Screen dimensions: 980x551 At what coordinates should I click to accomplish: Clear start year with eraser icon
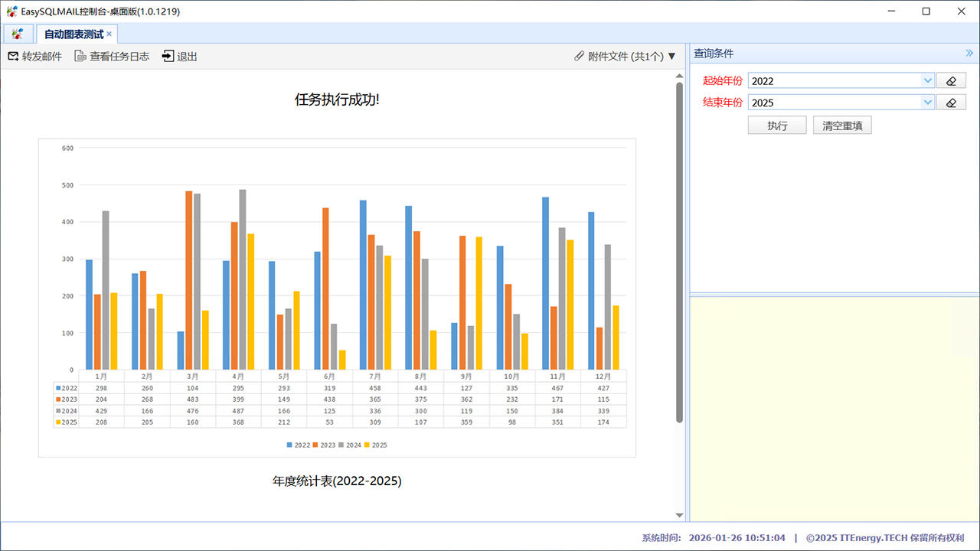click(952, 81)
